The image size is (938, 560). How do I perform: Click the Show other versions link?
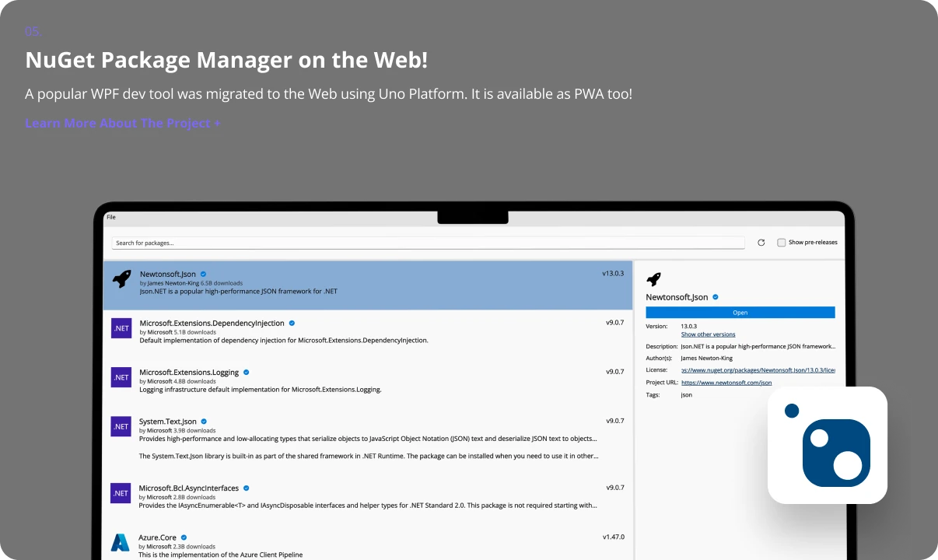pos(708,334)
